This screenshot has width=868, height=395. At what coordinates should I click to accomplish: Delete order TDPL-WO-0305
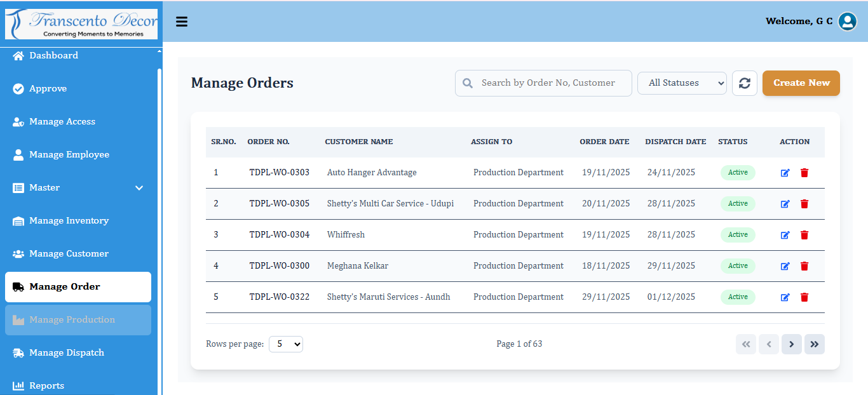click(x=804, y=204)
